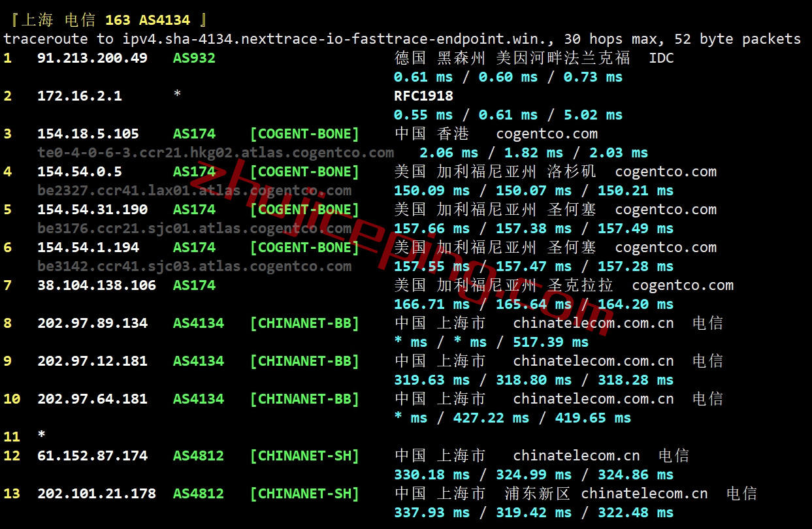Screen dimensions: 812x529
Task: Select the RFC1918 label
Action: point(423,96)
